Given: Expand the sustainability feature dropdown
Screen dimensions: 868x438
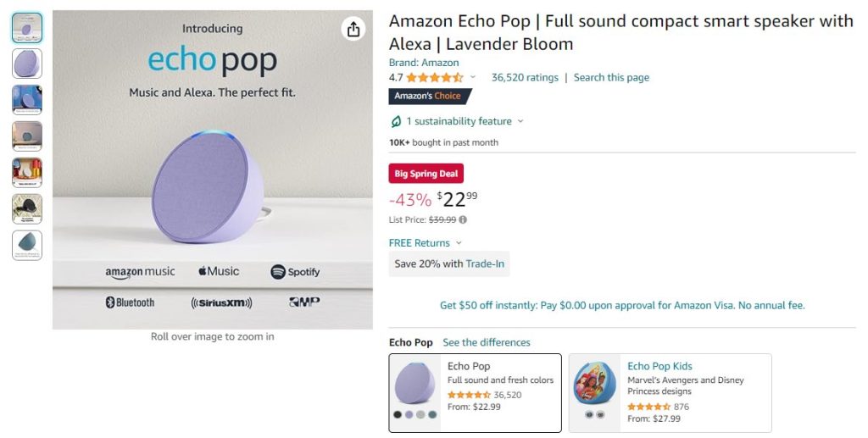Looking at the screenshot, I should [520, 121].
